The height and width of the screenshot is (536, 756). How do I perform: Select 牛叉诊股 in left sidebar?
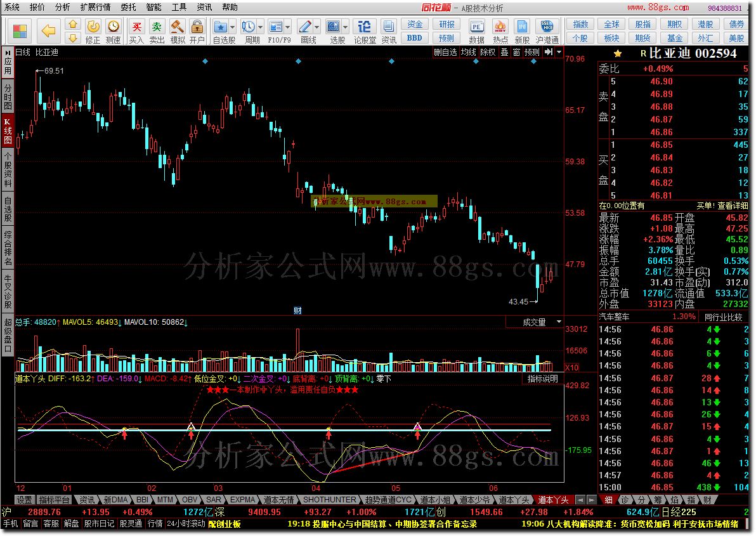coord(8,292)
